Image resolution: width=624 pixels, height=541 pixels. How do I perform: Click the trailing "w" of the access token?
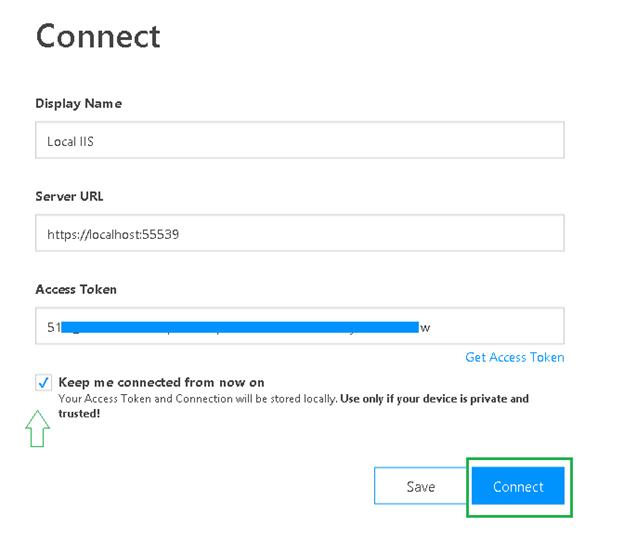point(425,328)
